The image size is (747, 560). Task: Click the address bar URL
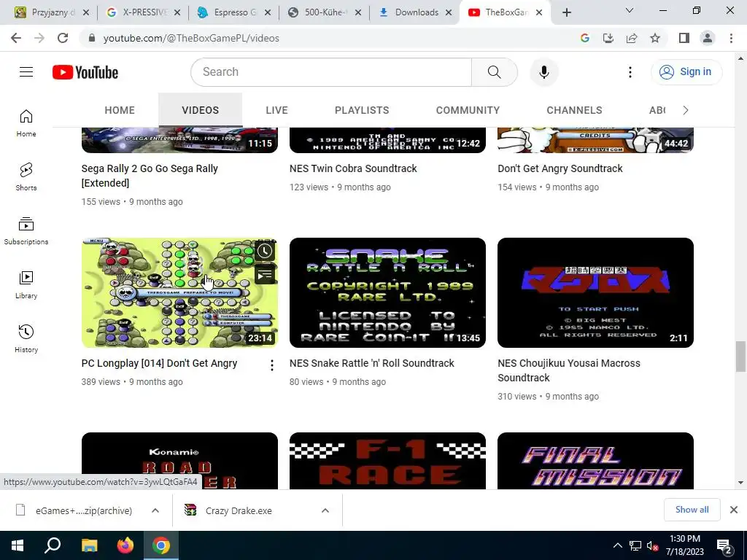(191, 38)
